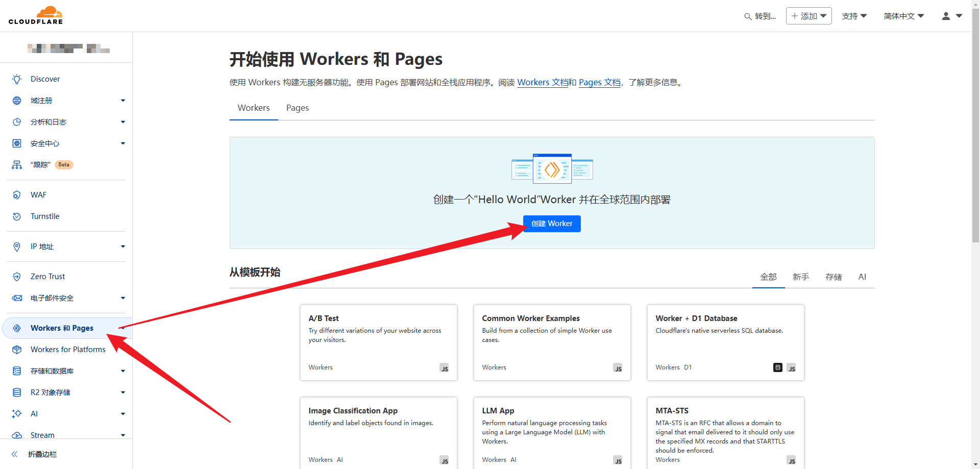Expand the 存储和数据库 sidebar section
This screenshot has height=469, width=980.
(123, 371)
